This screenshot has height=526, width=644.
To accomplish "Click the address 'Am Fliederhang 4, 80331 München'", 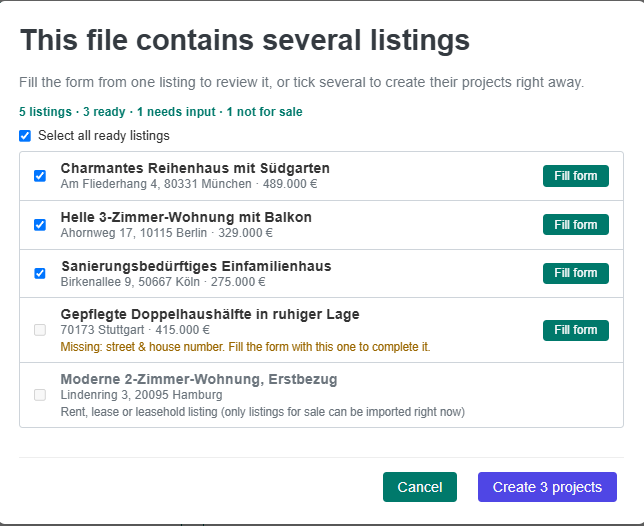I will (156, 184).
